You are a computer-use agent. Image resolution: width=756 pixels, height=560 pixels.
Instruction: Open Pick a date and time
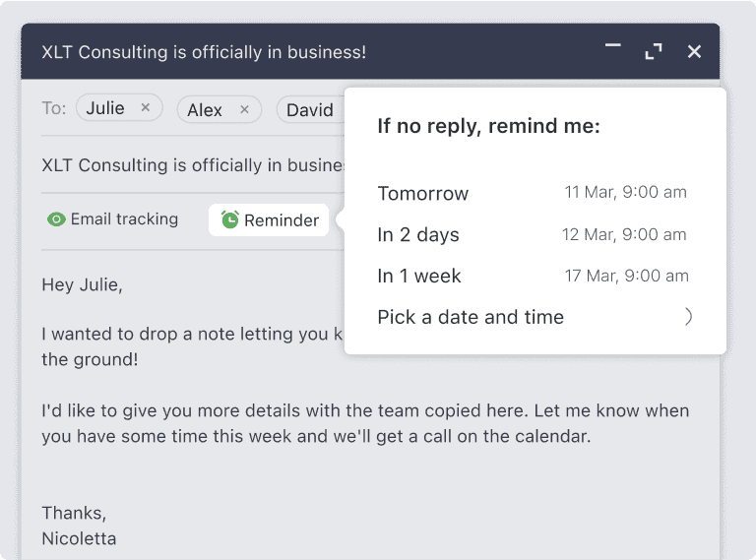[x=535, y=317]
